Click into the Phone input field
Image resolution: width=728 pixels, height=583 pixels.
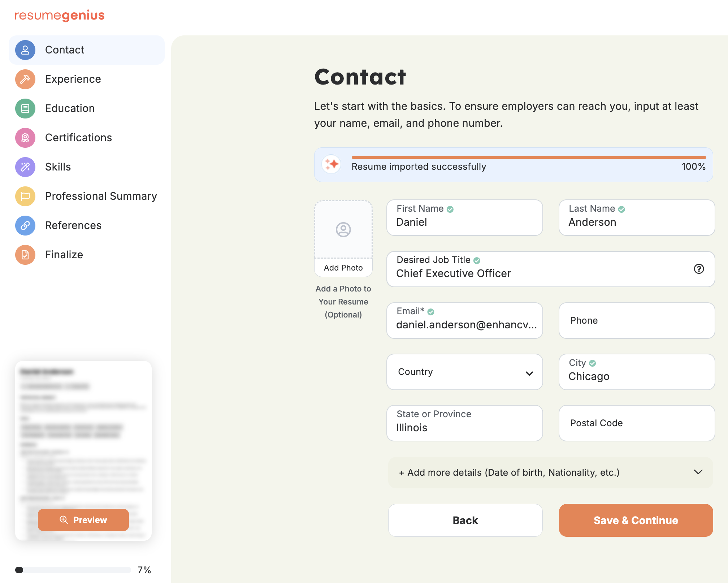pyautogui.click(x=637, y=321)
